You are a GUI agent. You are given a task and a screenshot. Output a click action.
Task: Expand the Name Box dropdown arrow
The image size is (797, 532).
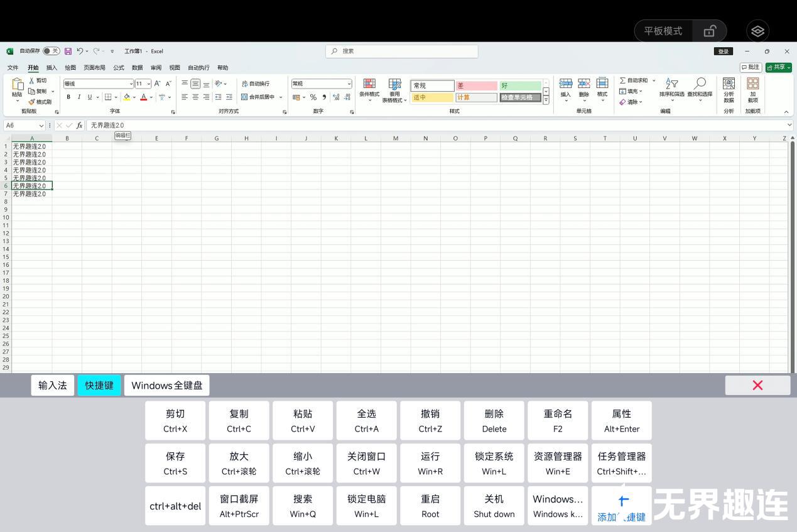coord(41,126)
